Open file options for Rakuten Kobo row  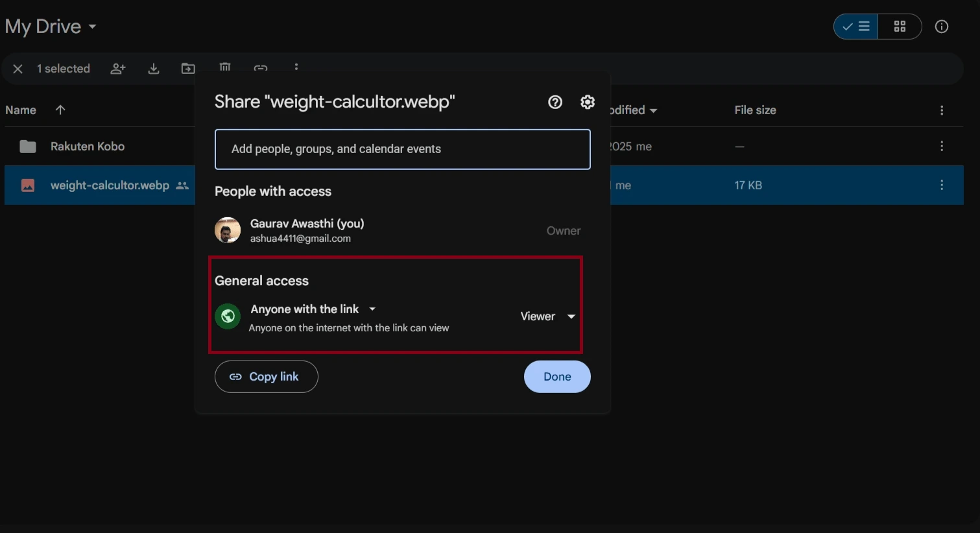(942, 146)
